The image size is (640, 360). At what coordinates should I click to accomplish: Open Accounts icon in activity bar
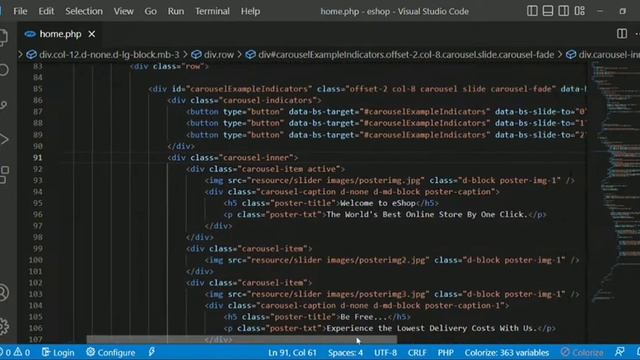[4, 292]
